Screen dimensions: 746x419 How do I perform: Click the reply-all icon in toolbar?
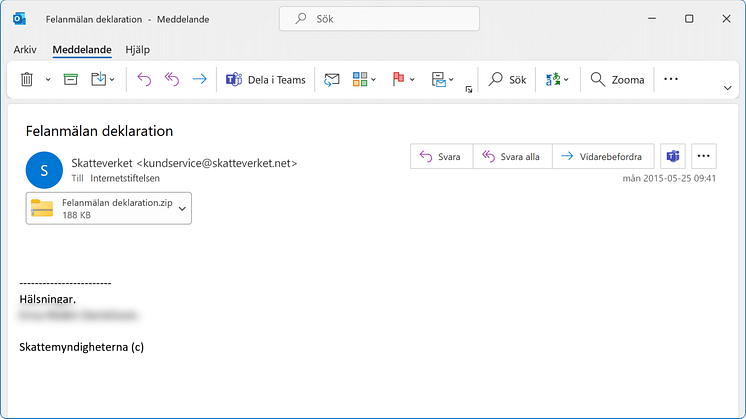(x=171, y=80)
